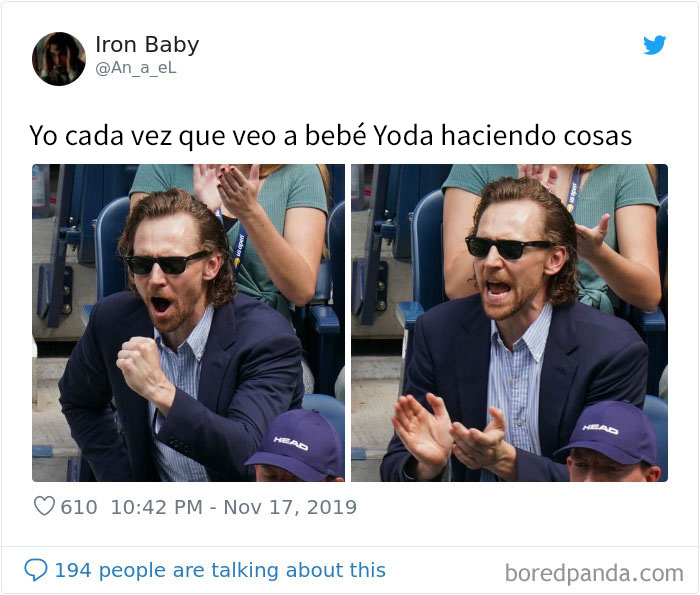Open the Iron Baby display name
This screenshot has width=700, height=595.
point(147,44)
